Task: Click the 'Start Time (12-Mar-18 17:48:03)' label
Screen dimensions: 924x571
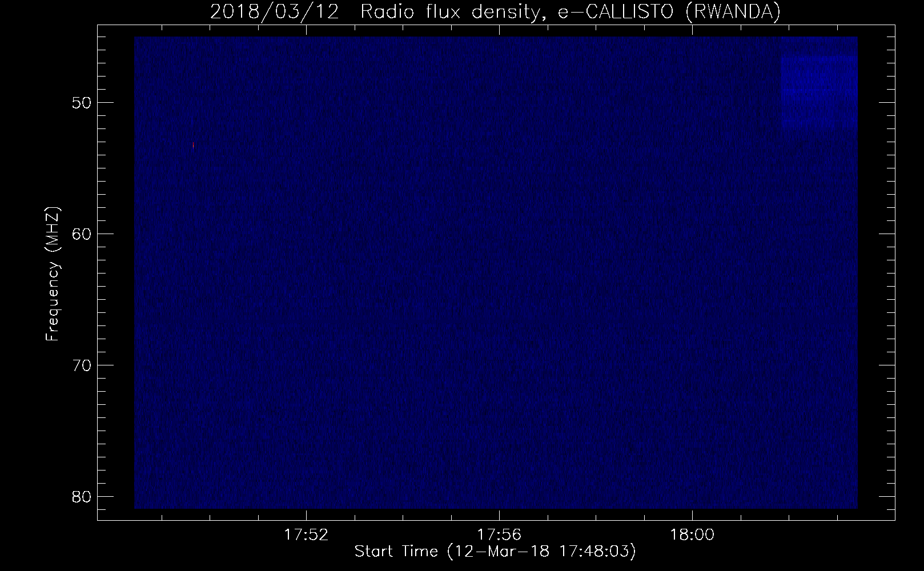Action: 495,552
